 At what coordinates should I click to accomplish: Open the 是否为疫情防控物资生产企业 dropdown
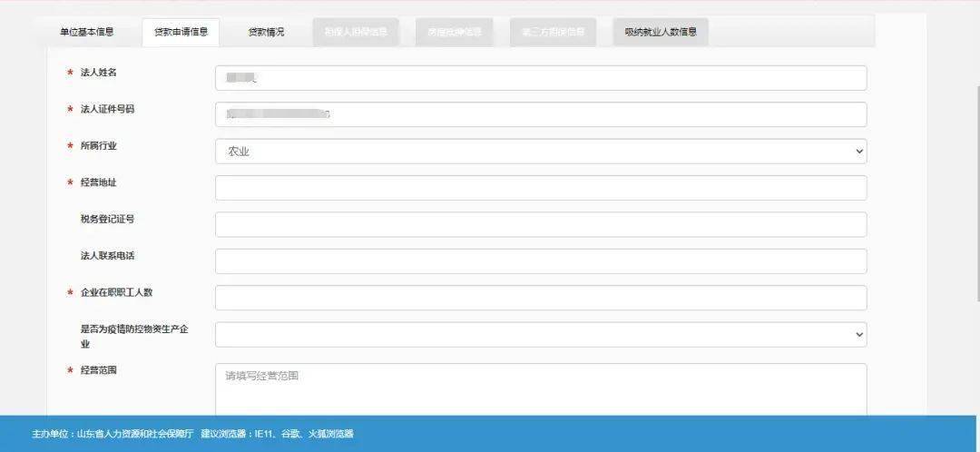[541, 335]
